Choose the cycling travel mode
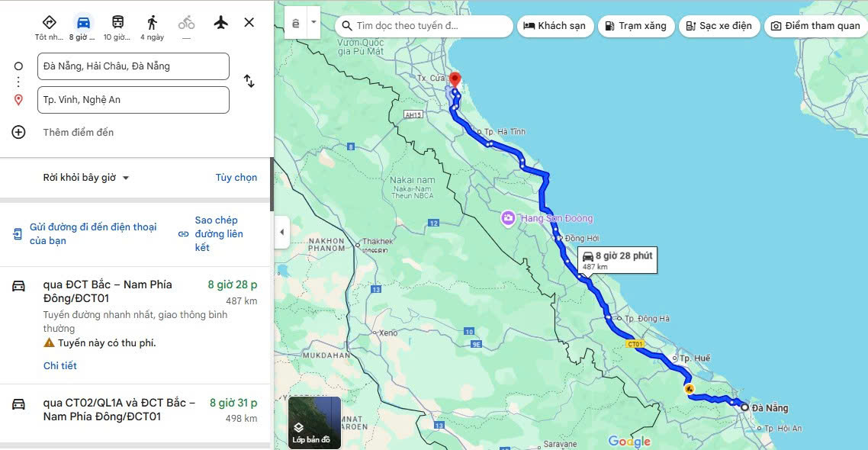The width and height of the screenshot is (868, 450). coord(187,23)
